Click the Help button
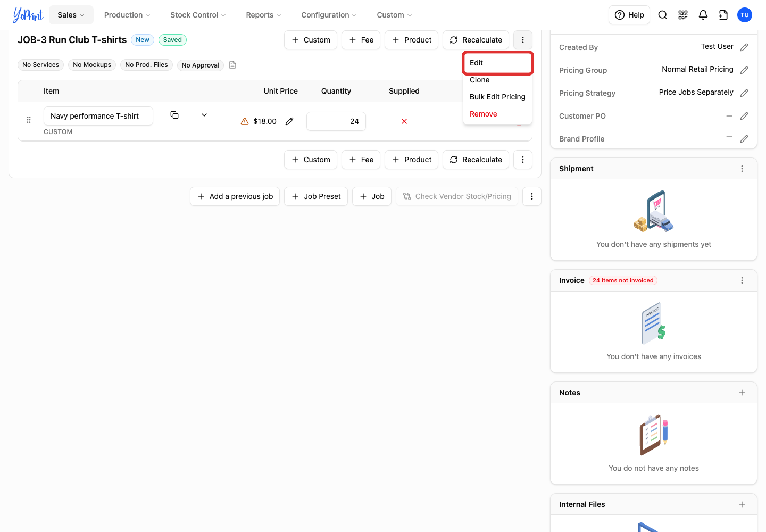This screenshot has width=766, height=532. point(629,15)
